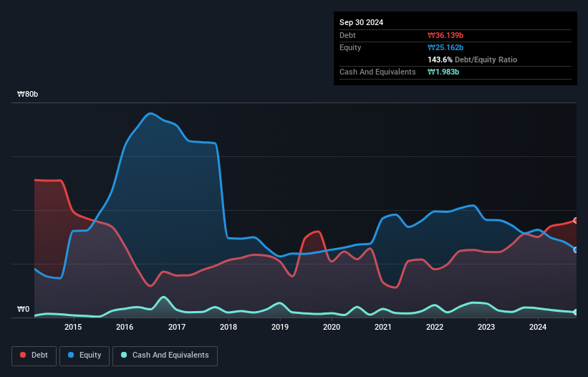This screenshot has width=588, height=377.
Task: Click the 2018 x-axis label
Action: 228,327
